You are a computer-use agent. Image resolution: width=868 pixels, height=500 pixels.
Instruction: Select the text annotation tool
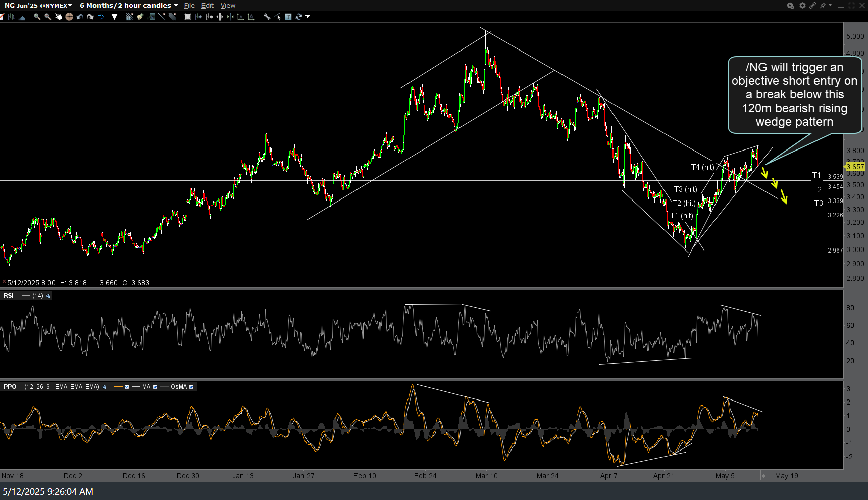[x=288, y=17]
